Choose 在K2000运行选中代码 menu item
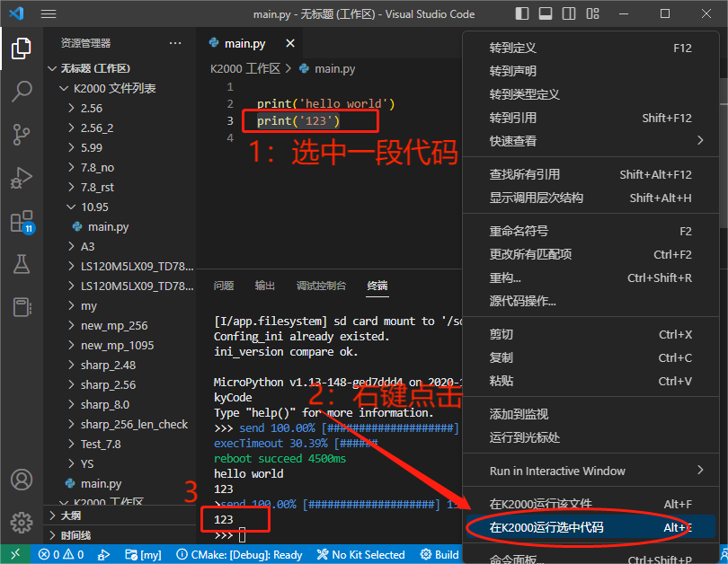Viewport: 728px width, 564px height. (x=590, y=527)
